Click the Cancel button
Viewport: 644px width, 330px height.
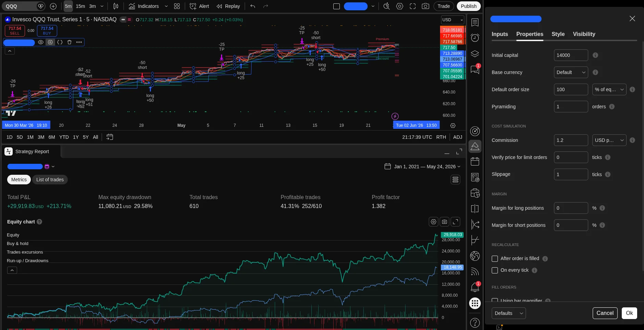click(605, 313)
